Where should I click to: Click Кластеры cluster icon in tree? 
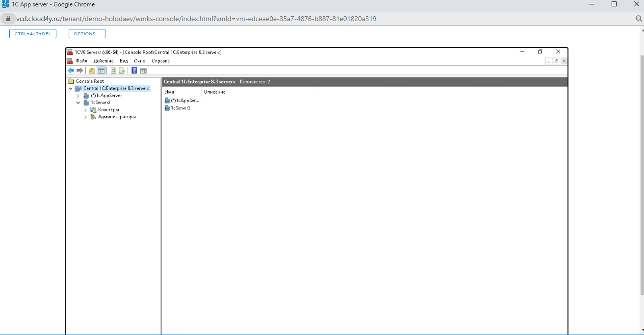coord(93,110)
